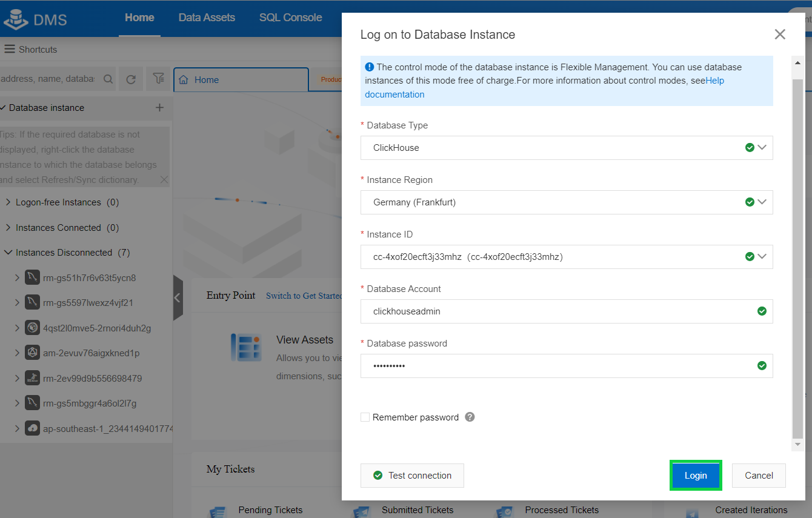Screen dimensions: 812x518
Task: Focus the Database Account field
Action: pyautogui.click(x=567, y=311)
